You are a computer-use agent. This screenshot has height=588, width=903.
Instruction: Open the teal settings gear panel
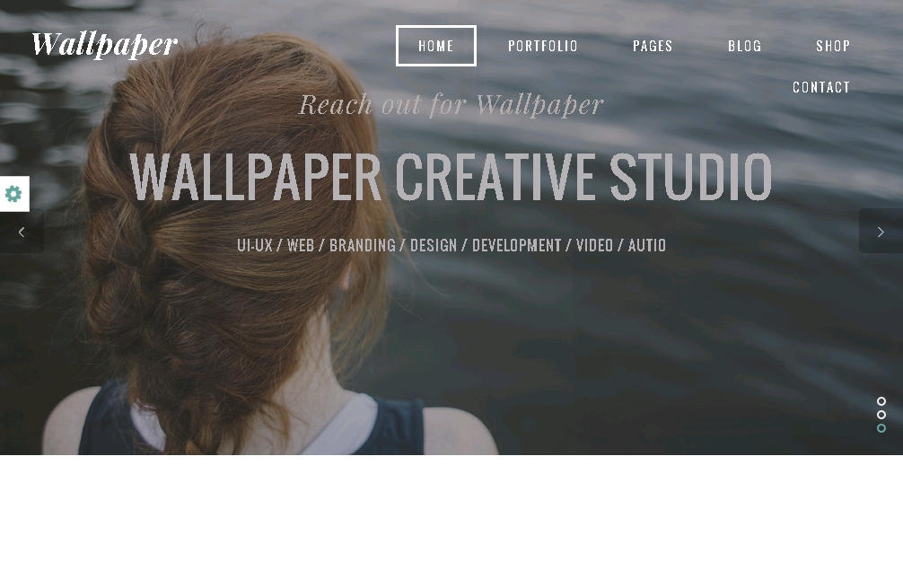tap(13, 194)
